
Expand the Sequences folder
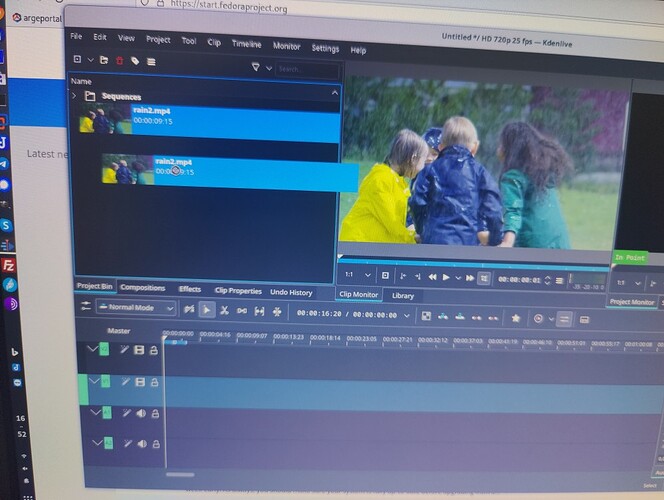click(x=75, y=96)
